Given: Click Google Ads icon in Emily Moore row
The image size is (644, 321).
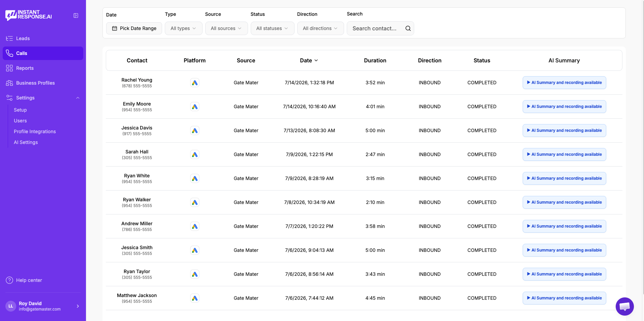Looking at the screenshot, I should [x=195, y=107].
